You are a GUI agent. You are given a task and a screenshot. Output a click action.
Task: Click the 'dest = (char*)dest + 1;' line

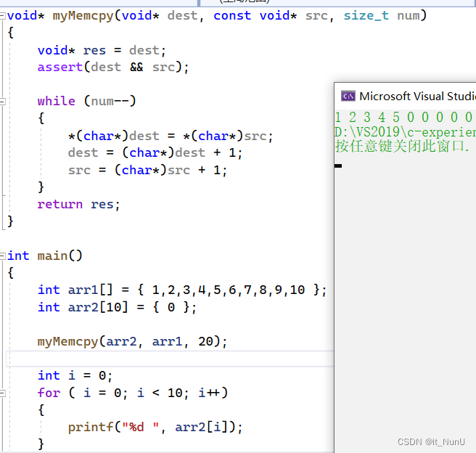[x=155, y=152]
